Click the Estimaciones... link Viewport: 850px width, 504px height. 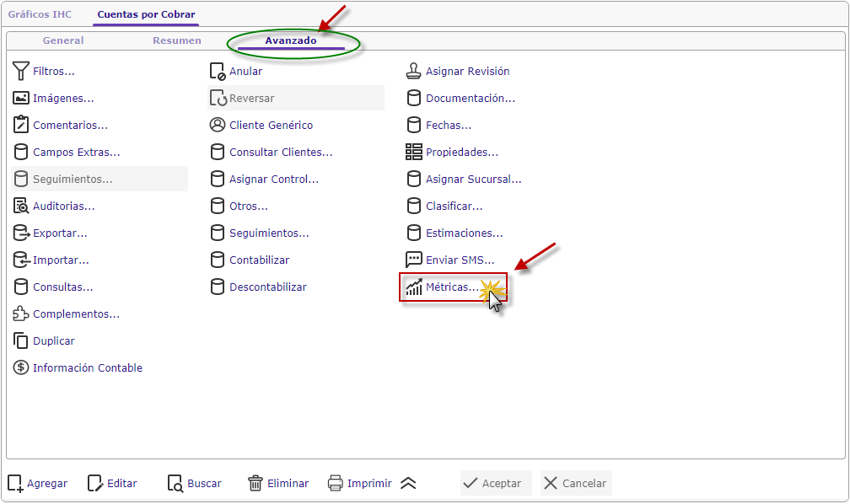coord(464,233)
